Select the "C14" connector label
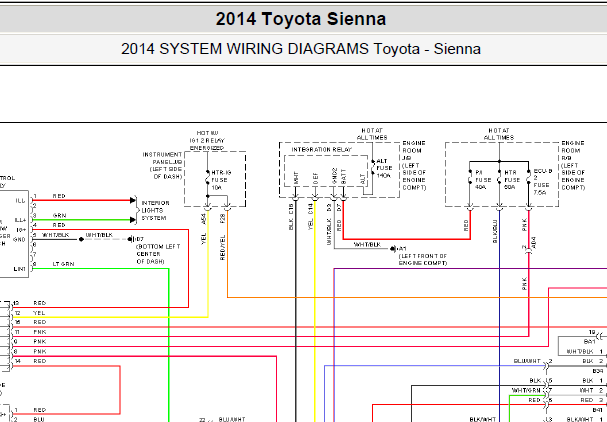The image size is (607, 422). tap(310, 209)
